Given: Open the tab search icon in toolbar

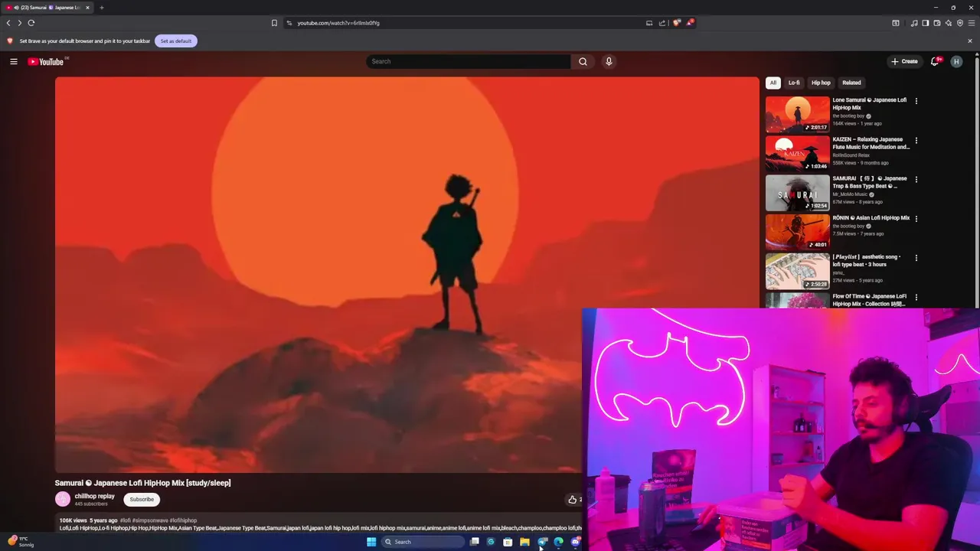Looking at the screenshot, I should coord(896,23).
